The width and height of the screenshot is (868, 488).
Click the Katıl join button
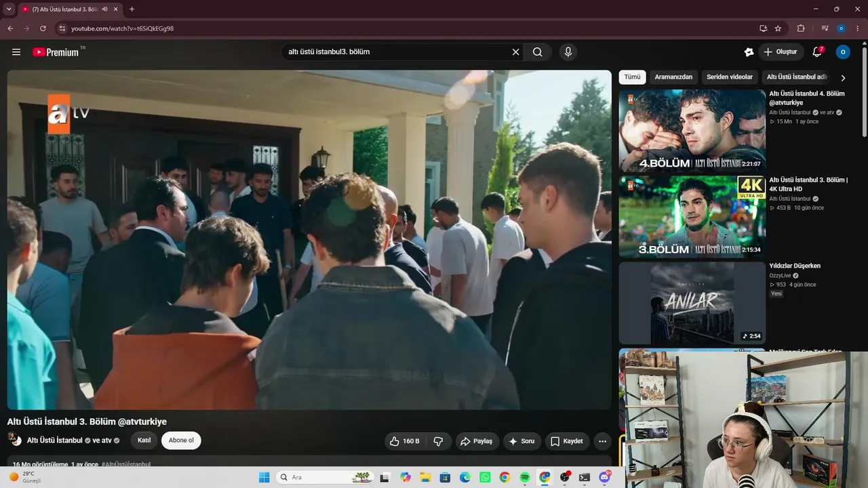click(x=144, y=441)
